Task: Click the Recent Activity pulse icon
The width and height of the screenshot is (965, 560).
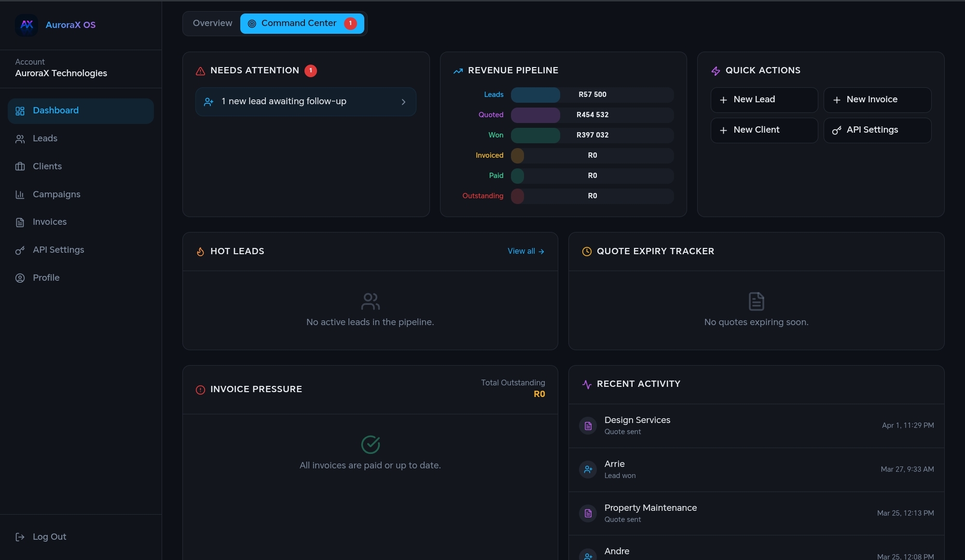Action: (587, 384)
